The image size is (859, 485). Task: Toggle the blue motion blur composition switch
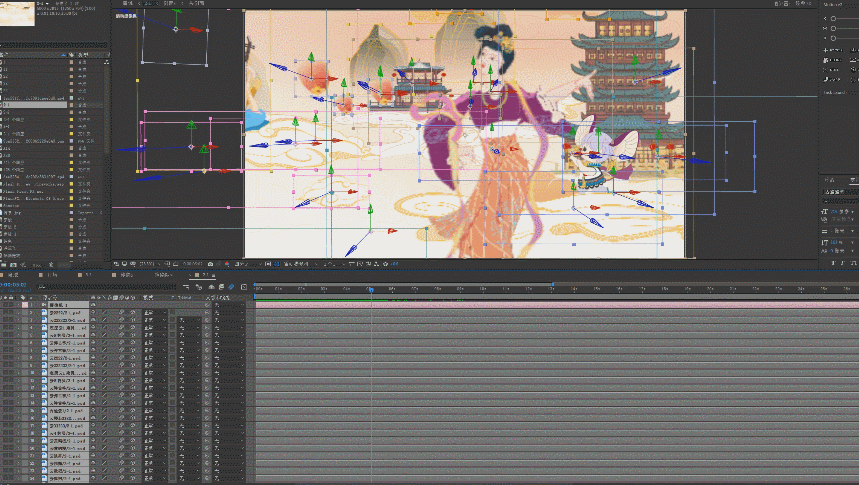coord(231,287)
